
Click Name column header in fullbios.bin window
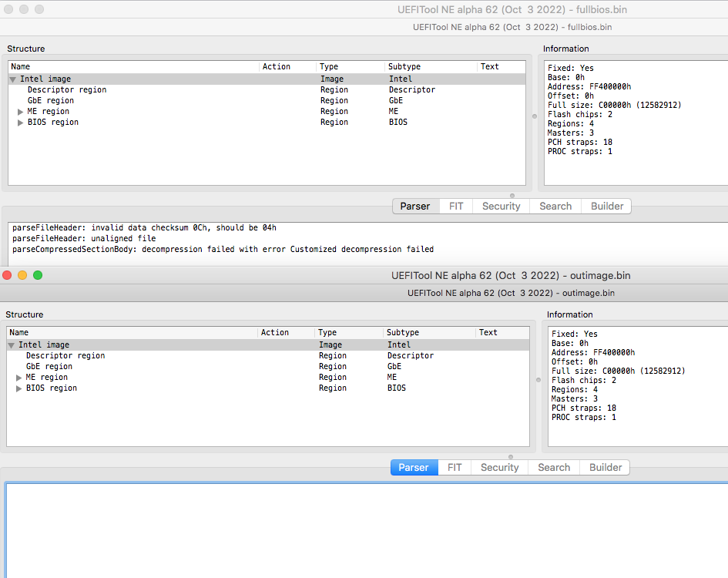(134, 66)
